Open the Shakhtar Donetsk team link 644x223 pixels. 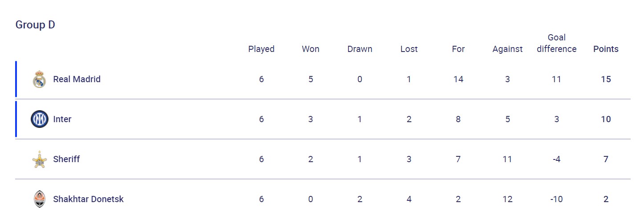[x=88, y=199]
